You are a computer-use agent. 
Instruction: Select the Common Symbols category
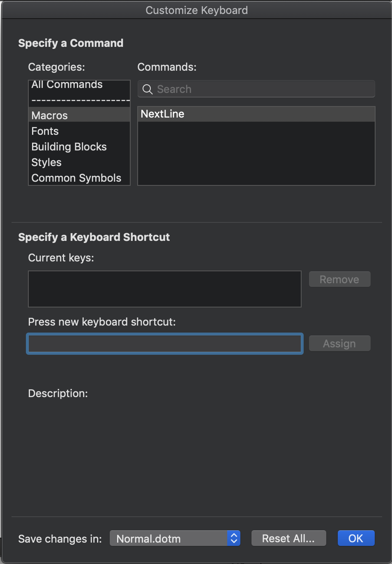click(76, 178)
